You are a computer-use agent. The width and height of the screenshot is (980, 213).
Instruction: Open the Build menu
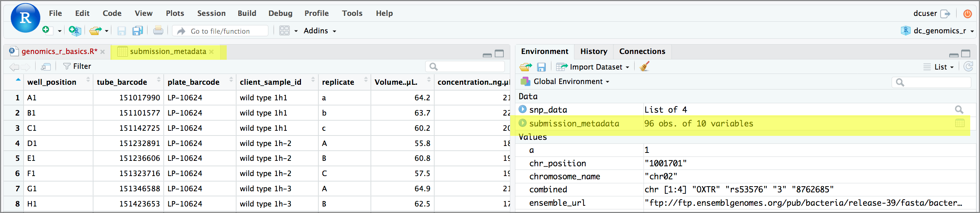(247, 13)
